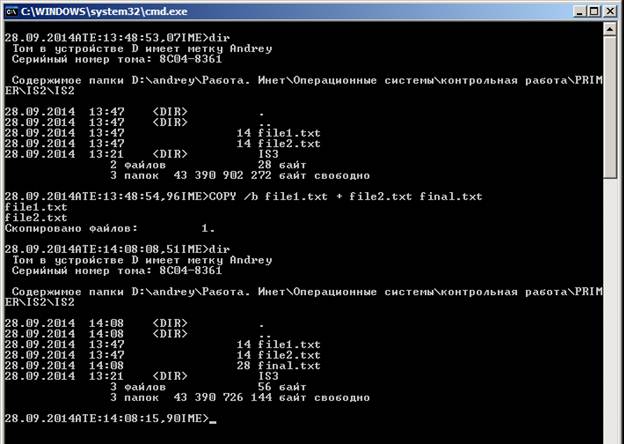This screenshot has width=624, height=444.
Task: Click 'file1.txt' in the second dir listing
Action: click(x=289, y=345)
